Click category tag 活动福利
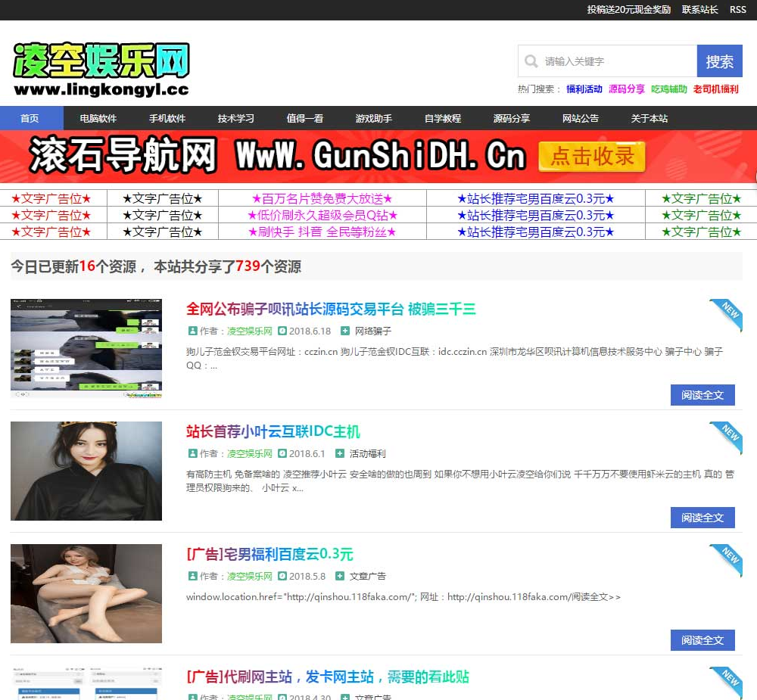 click(x=368, y=454)
